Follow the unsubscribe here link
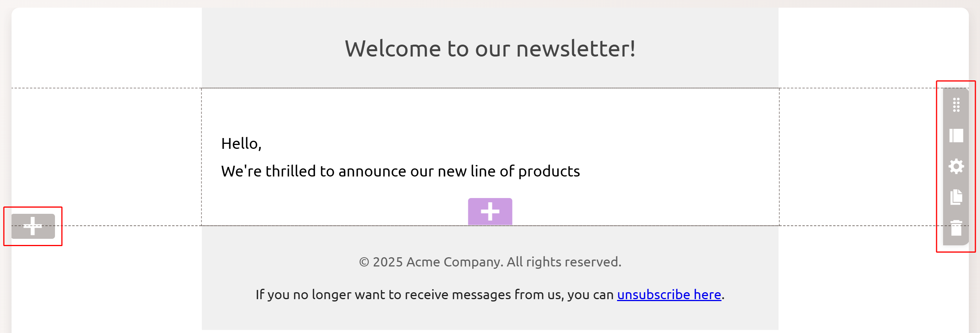 (x=669, y=295)
